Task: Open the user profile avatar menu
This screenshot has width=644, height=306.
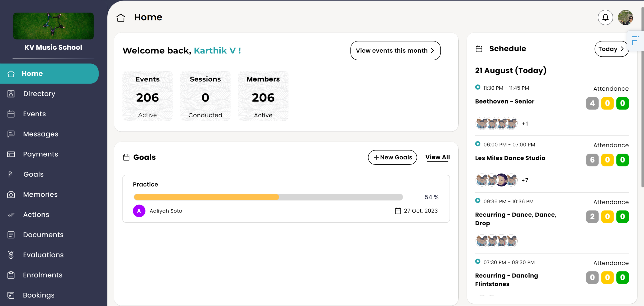Action: [x=625, y=17]
